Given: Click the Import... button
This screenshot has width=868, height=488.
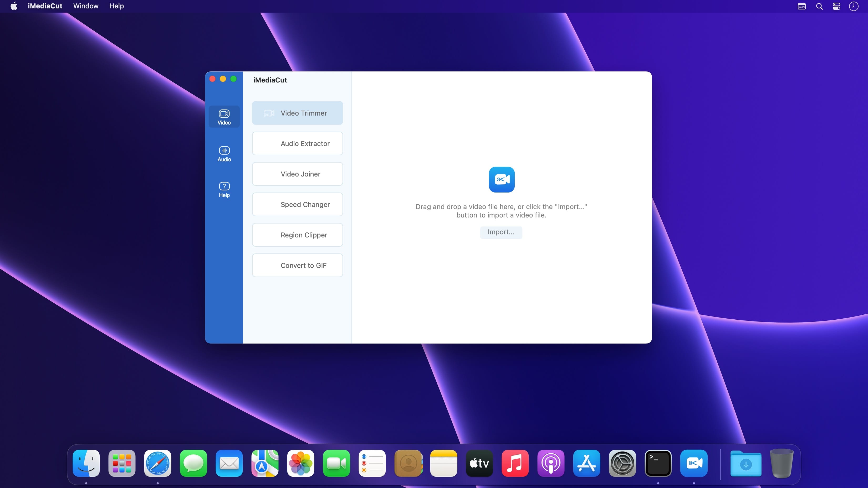Looking at the screenshot, I should pyautogui.click(x=501, y=232).
